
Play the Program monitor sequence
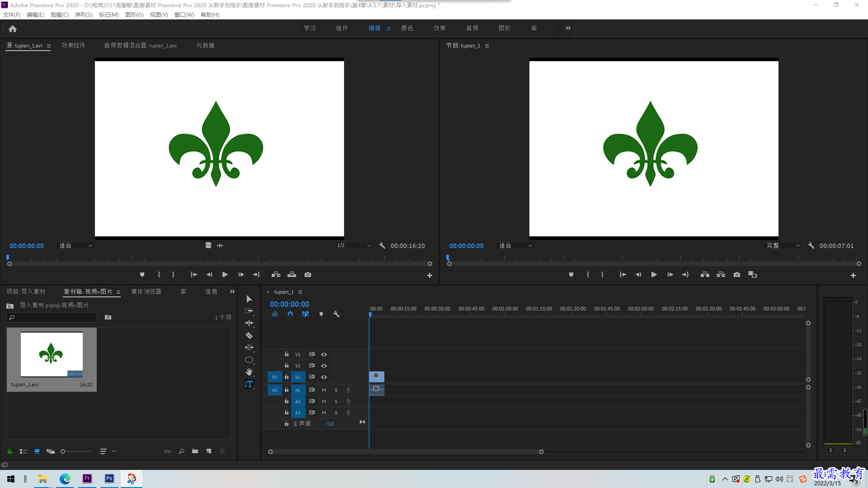[654, 275]
